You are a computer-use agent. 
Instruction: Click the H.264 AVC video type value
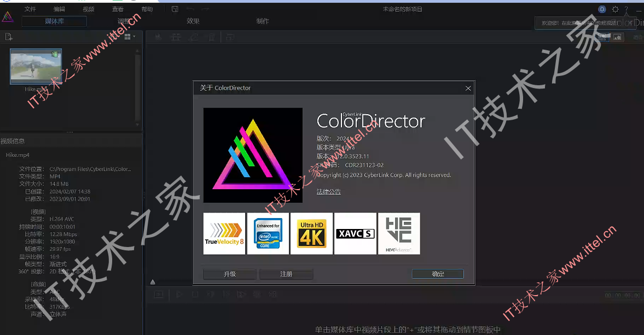coord(62,219)
